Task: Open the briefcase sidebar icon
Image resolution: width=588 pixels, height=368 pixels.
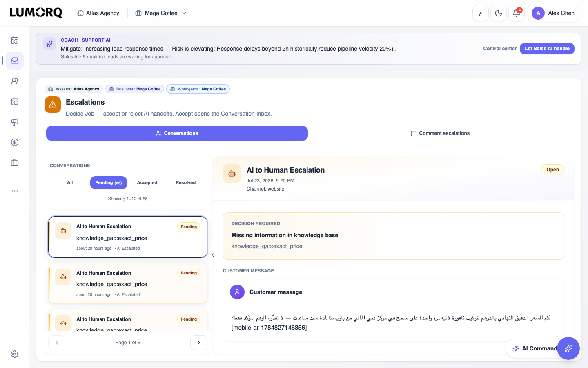Action: [15, 163]
